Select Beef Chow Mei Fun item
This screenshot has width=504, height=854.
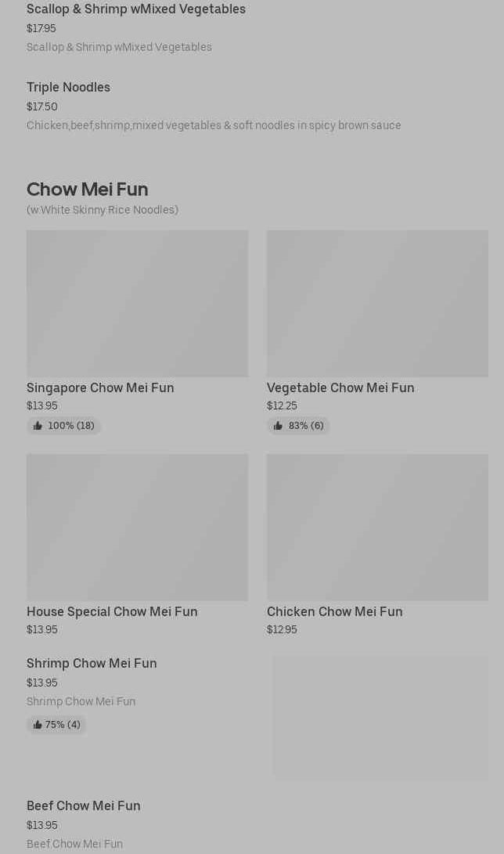coord(84,805)
